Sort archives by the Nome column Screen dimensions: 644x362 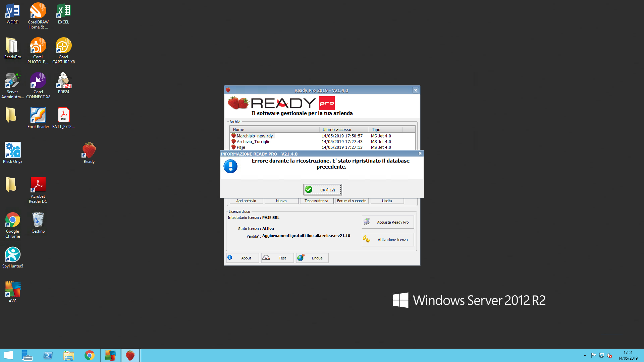coord(274,129)
